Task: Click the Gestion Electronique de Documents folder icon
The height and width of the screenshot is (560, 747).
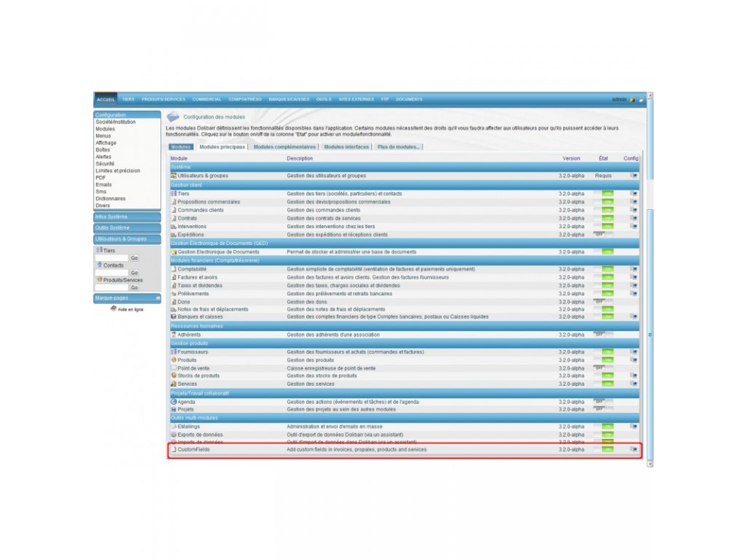Action: coord(174,252)
